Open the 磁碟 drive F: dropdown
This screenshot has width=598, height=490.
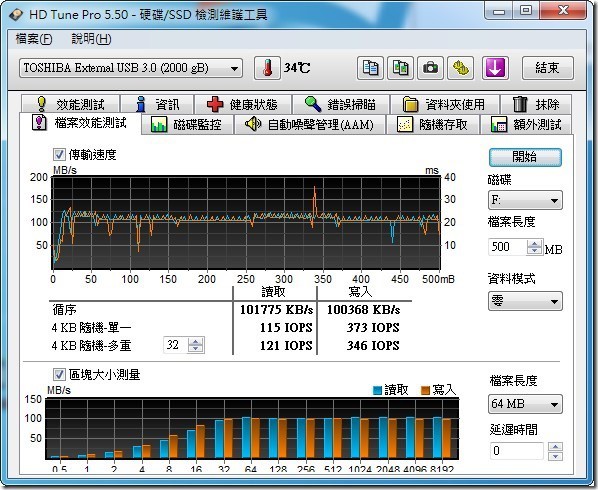click(x=525, y=200)
